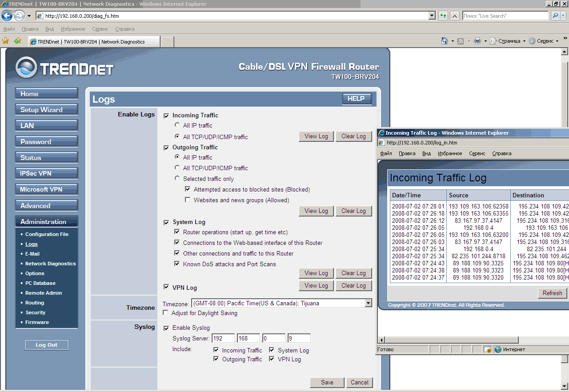Viewport: 569px width, 392px height.
Task: Click the Add to Favorites star-plus icon
Action: [18, 41]
